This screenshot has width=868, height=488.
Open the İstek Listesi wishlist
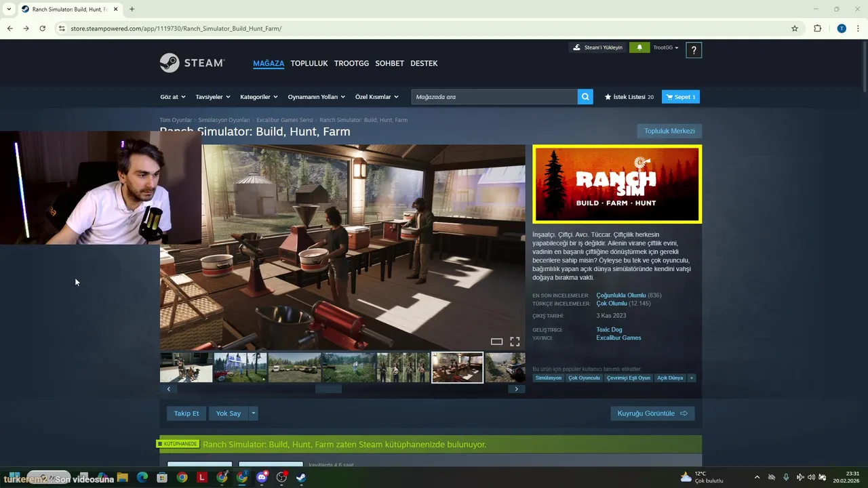click(x=629, y=97)
